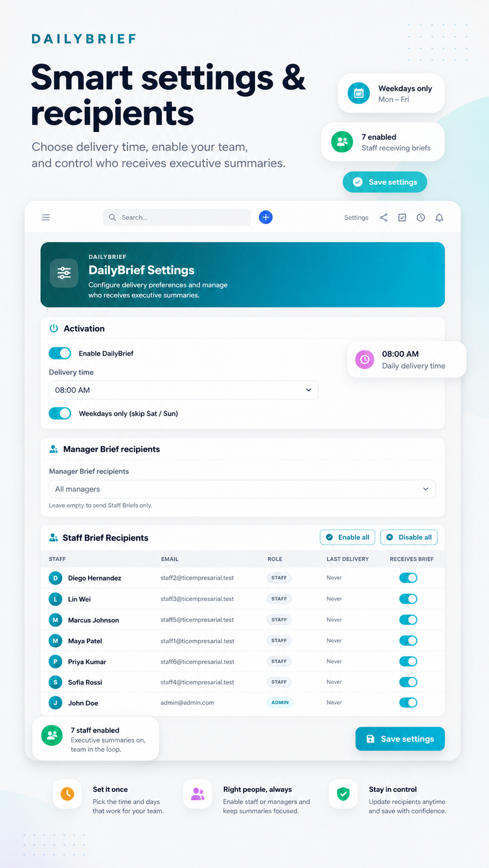
Task: Click the sliders settings icon in banner
Action: 64,273
